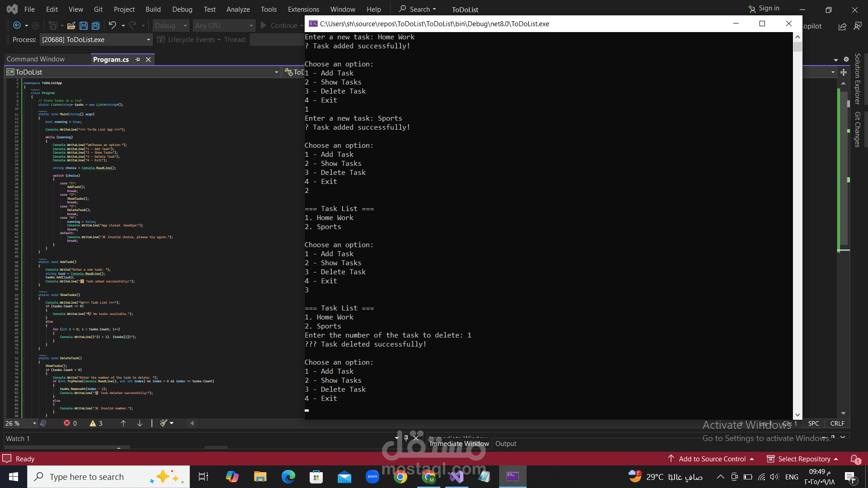
Task: Open the Process selection dropdown
Action: coord(148,40)
